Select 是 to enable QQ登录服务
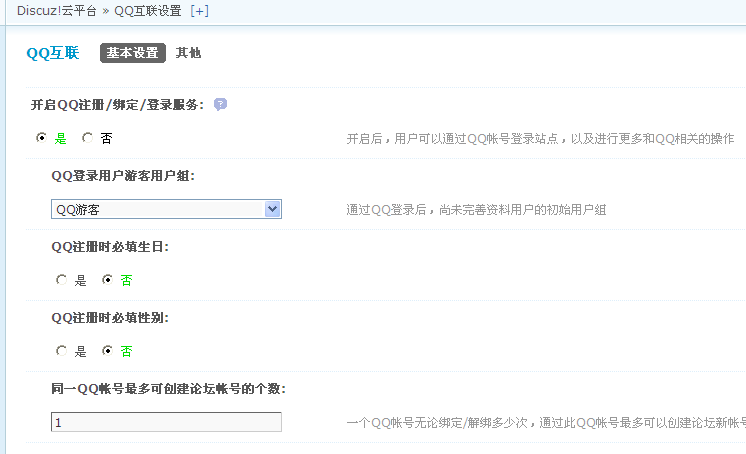Screen dimensions: 746x454 click(x=41, y=138)
